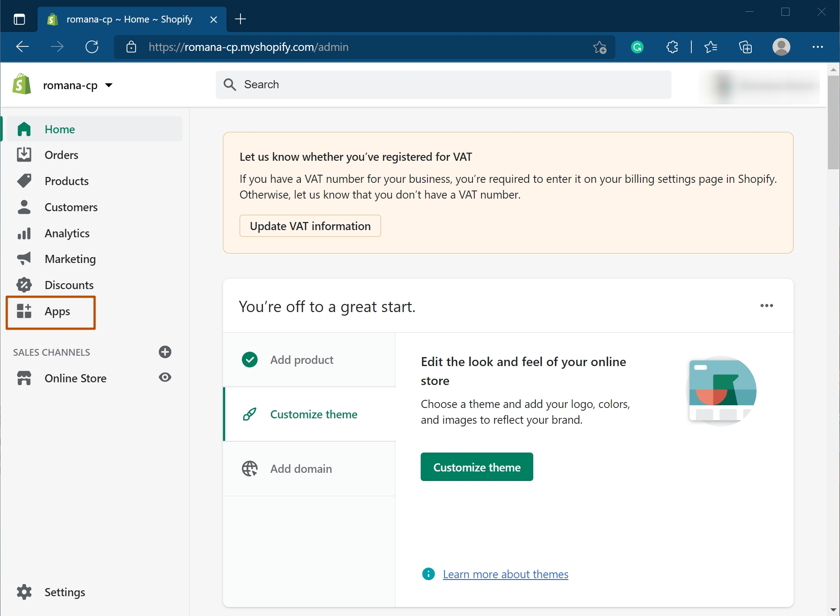Image resolution: width=840 pixels, height=616 pixels.
Task: Open Marketing section
Action: pyautogui.click(x=95, y=259)
